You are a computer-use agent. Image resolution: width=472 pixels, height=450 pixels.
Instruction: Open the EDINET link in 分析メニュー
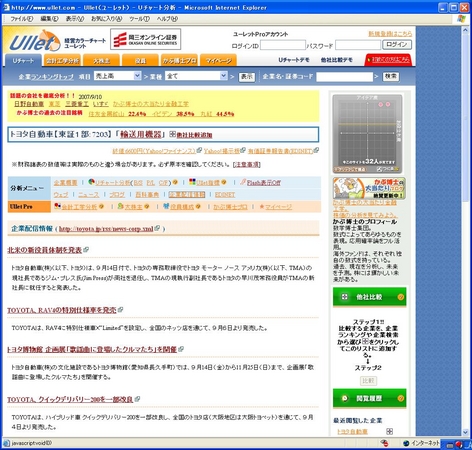click(x=225, y=195)
